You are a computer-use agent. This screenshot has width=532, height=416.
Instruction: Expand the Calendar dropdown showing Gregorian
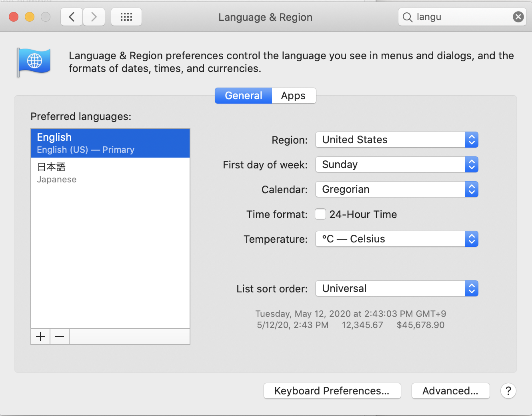point(397,189)
